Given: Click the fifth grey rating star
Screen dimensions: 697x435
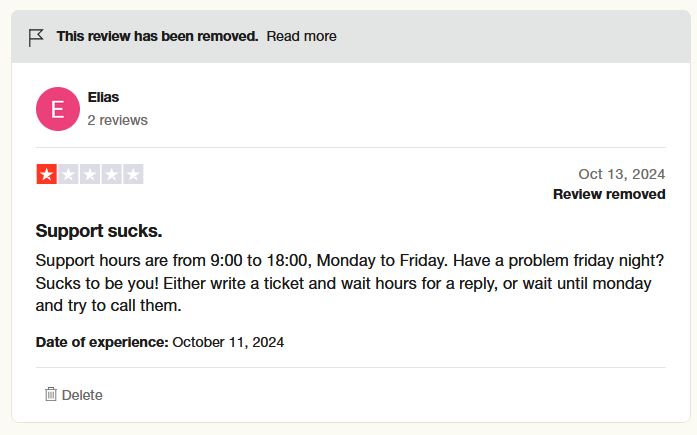Looking at the screenshot, I should [x=133, y=174].
